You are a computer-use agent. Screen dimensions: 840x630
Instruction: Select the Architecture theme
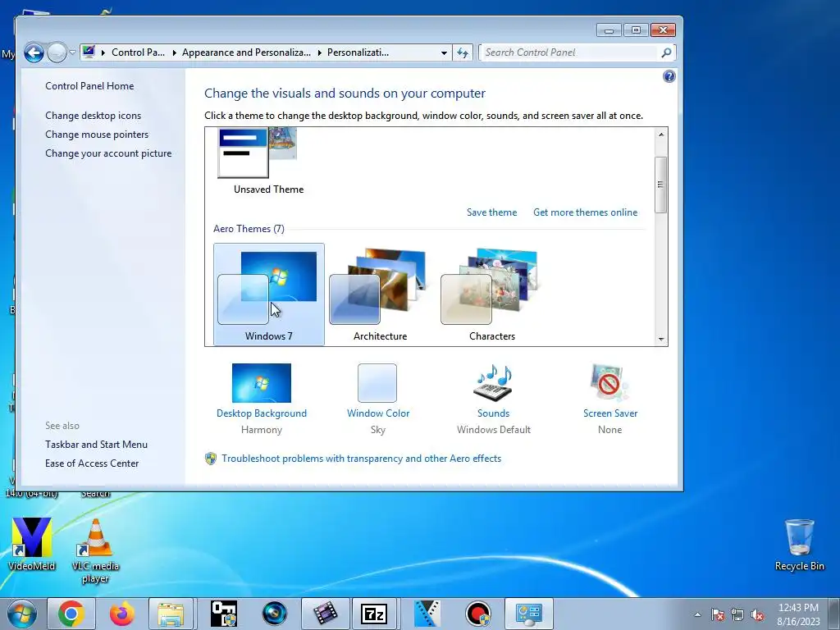click(x=381, y=294)
